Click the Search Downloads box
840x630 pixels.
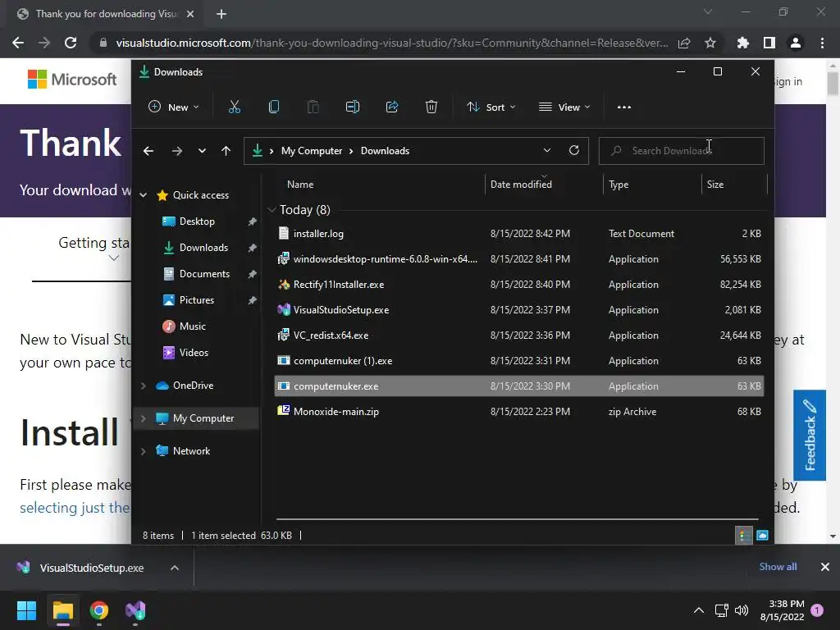pos(682,151)
